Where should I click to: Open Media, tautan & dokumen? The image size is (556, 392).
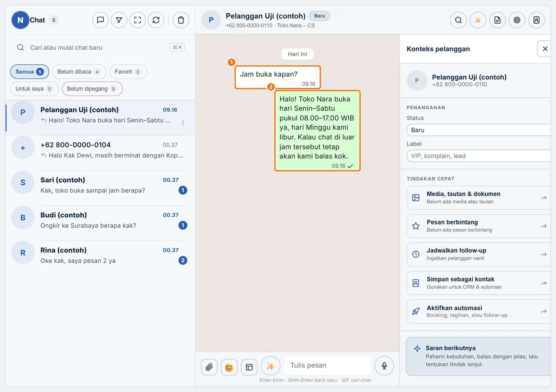[479, 198]
